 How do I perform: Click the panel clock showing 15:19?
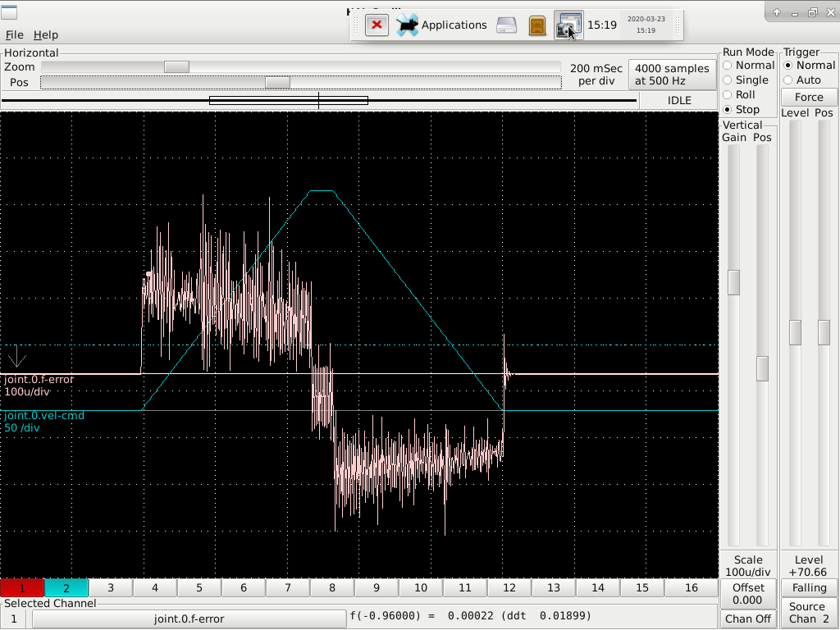coord(602,25)
